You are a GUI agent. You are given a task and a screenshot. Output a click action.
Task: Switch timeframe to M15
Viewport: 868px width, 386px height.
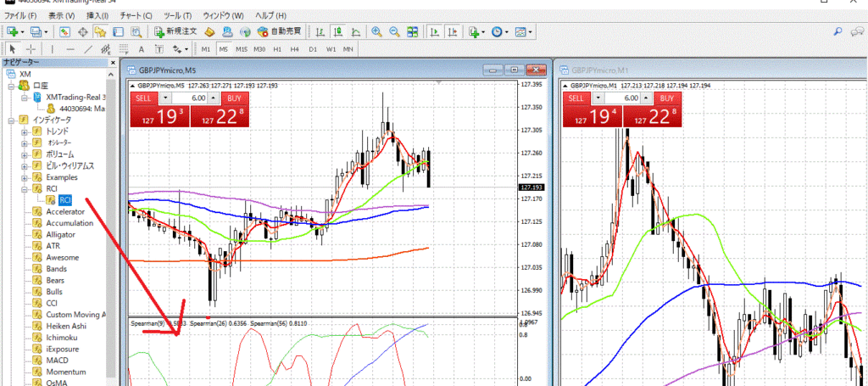(242, 49)
